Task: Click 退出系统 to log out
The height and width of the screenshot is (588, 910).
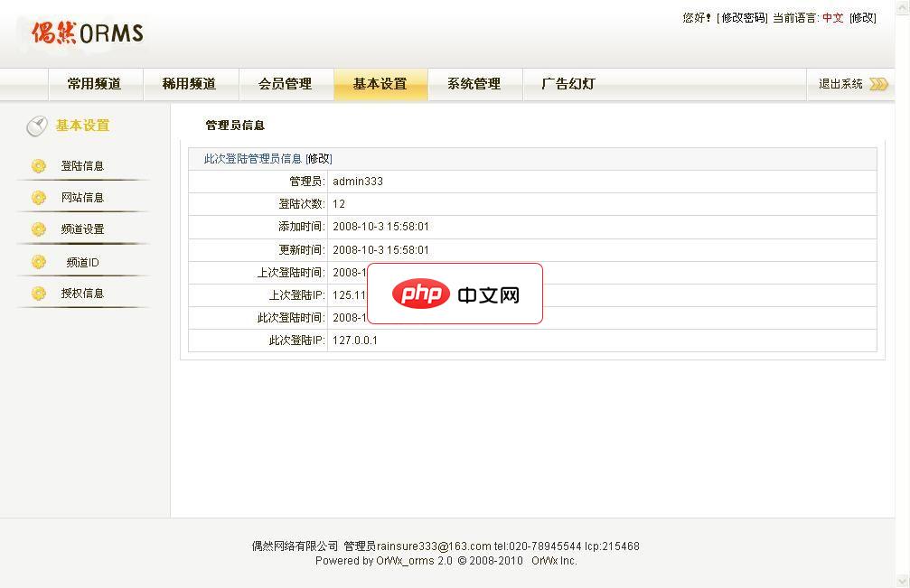Action: pyautogui.click(x=840, y=84)
